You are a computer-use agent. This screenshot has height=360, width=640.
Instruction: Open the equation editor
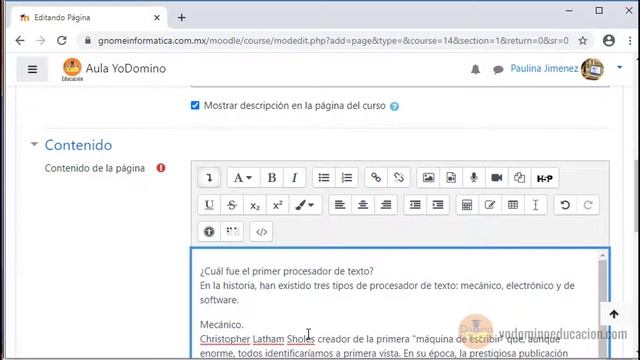point(467,204)
